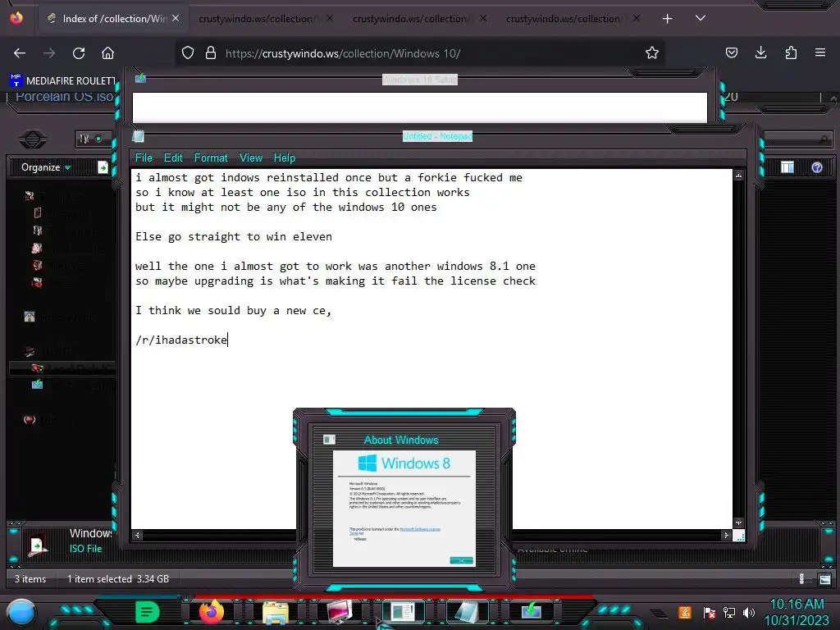Click the Explorer search box magnifier

824,139
